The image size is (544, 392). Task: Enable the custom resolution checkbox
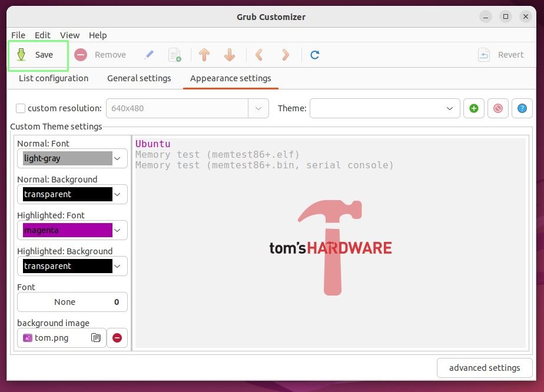pyautogui.click(x=21, y=108)
